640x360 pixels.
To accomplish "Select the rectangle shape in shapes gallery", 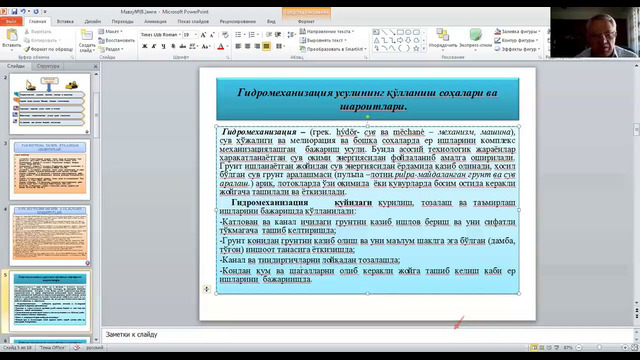I will [x=400, y=32].
